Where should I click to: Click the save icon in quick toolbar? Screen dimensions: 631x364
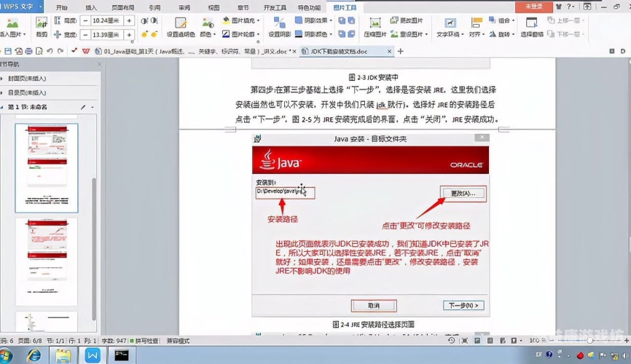tap(8, 51)
